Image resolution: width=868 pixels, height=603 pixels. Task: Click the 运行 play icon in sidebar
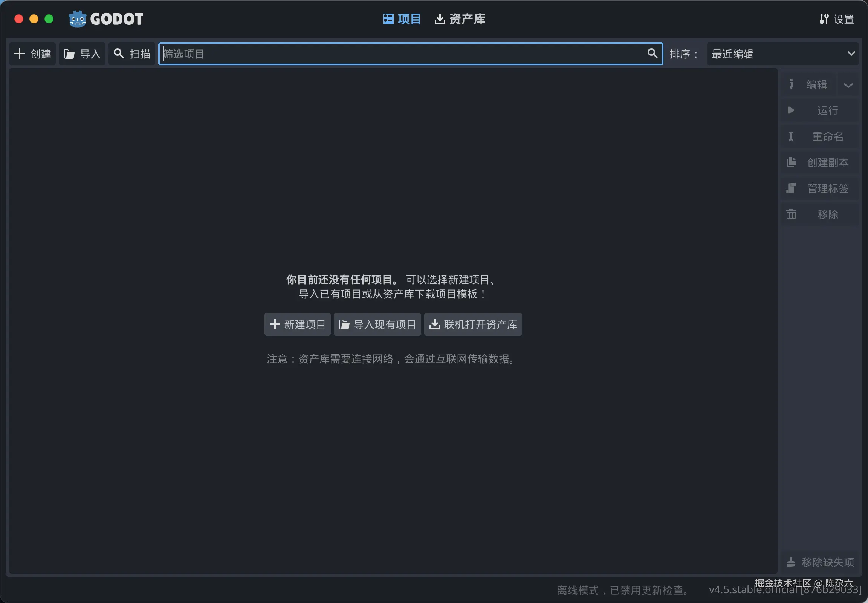(791, 110)
